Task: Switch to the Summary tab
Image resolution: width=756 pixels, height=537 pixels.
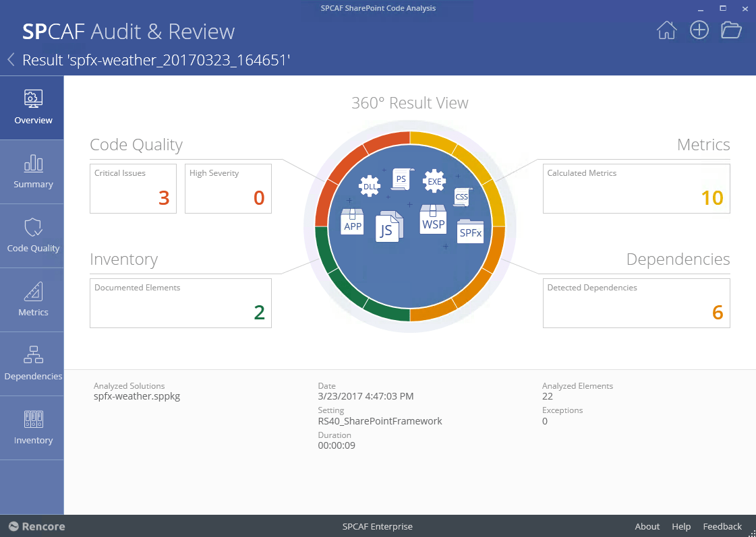Action: (32, 172)
